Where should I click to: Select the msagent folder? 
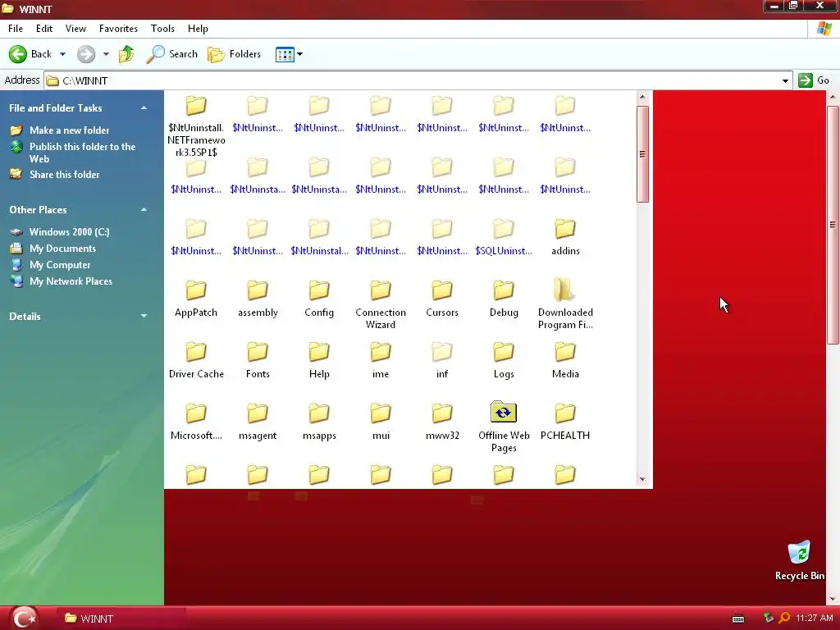[258, 421]
